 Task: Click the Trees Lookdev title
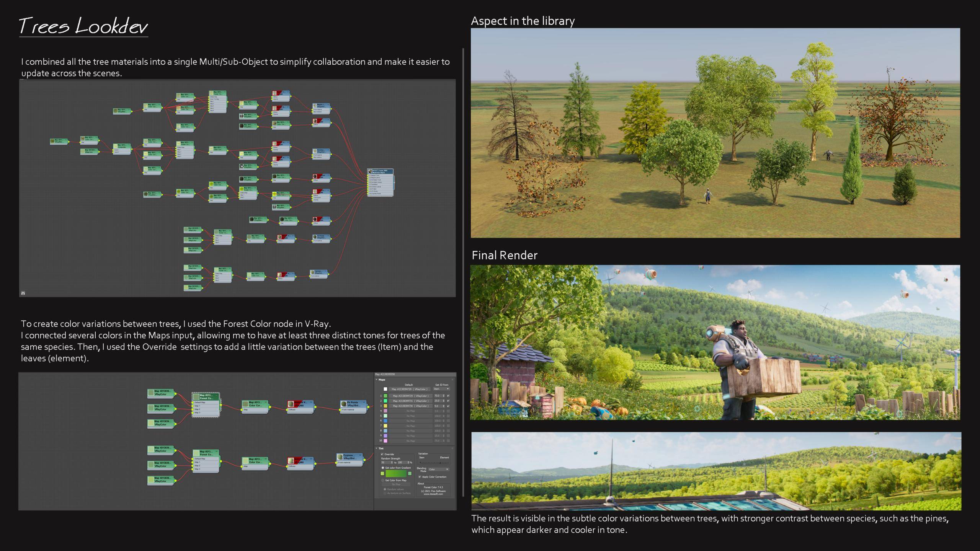(x=83, y=26)
